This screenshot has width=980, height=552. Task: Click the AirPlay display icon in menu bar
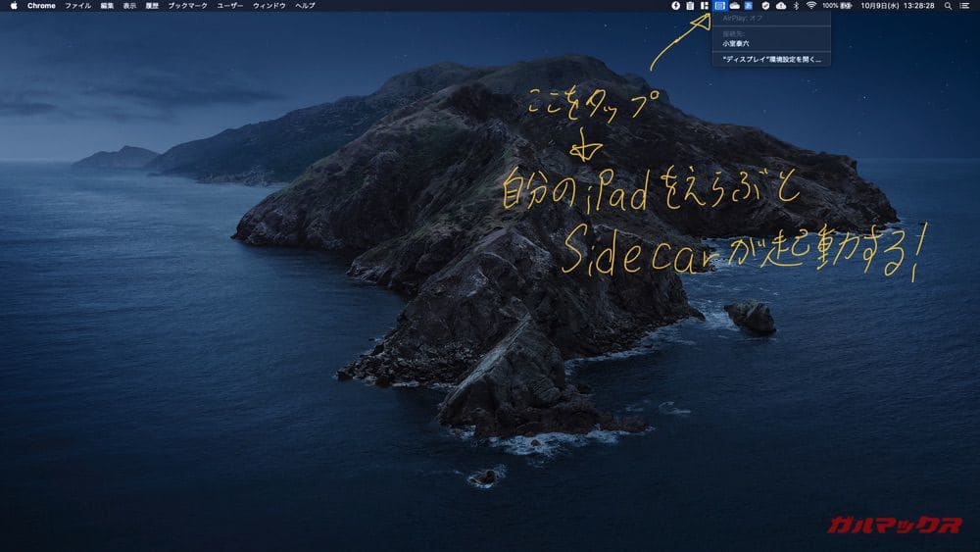719,6
